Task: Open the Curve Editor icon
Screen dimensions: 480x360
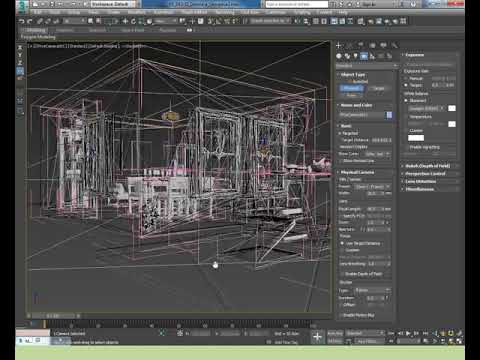Action: (x=342, y=21)
